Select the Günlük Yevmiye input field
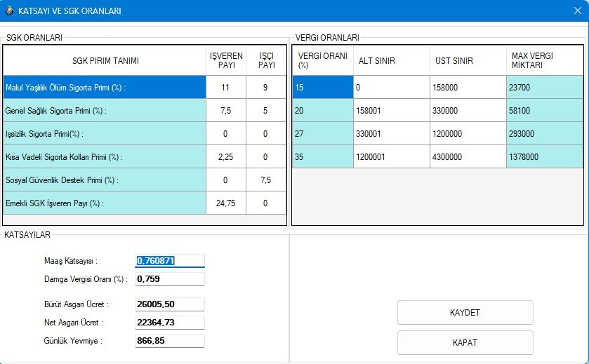 (x=169, y=341)
